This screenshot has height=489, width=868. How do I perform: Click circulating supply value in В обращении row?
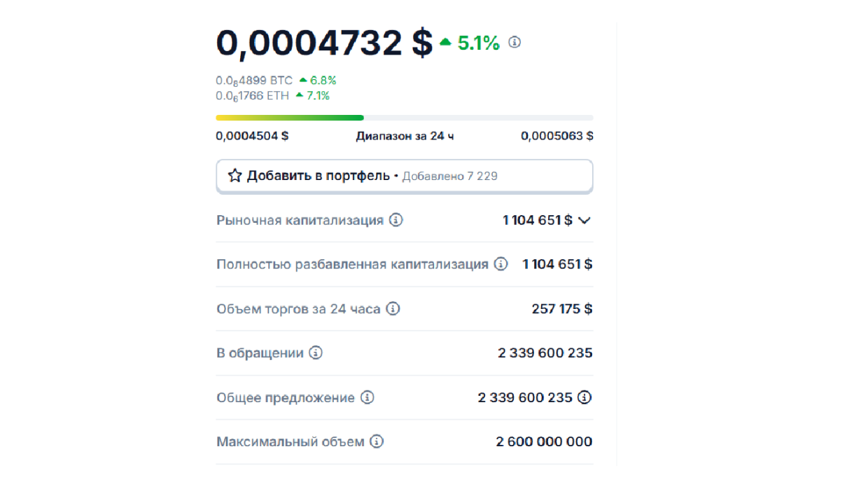coord(545,353)
